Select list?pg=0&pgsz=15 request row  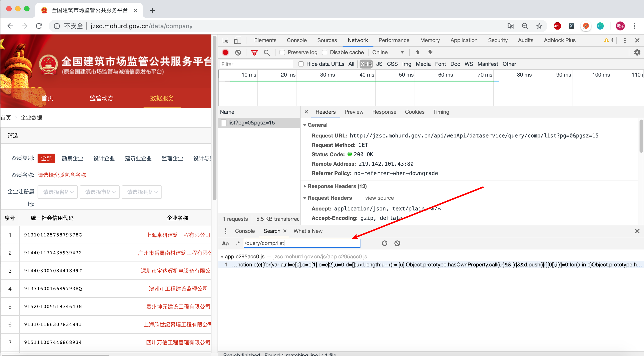click(259, 123)
